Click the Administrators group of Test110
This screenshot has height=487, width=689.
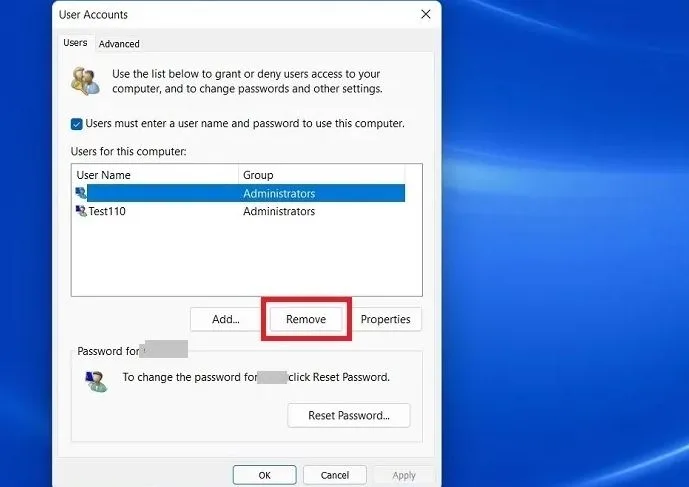pyautogui.click(x=279, y=211)
